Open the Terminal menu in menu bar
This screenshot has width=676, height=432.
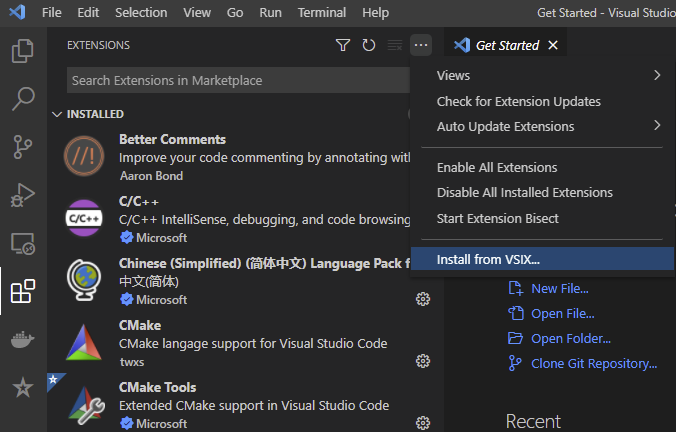tap(321, 13)
